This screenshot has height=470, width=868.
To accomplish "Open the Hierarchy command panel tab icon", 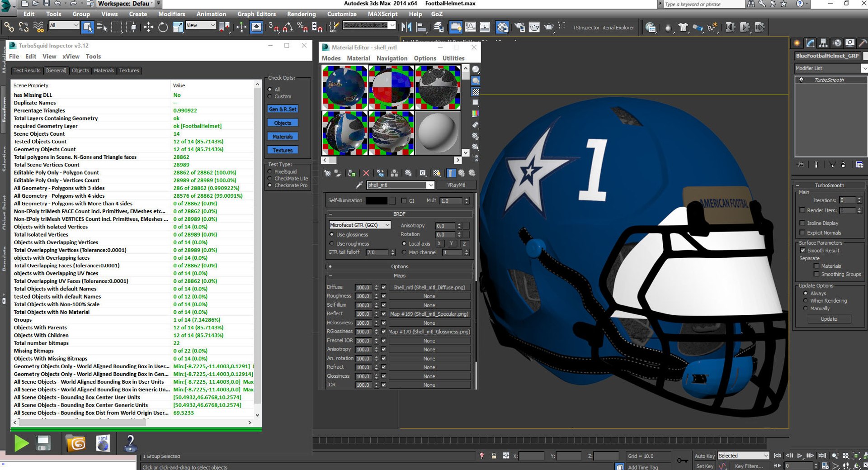I will pos(824,43).
